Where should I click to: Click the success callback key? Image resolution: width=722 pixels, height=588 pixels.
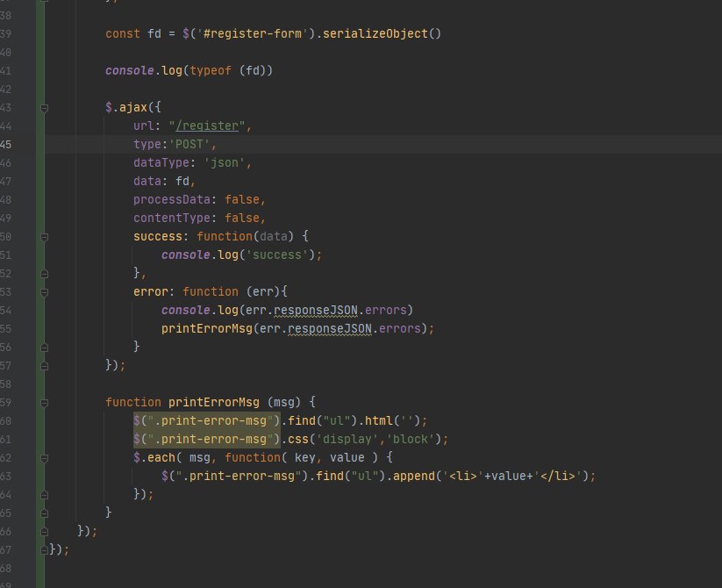coord(158,236)
